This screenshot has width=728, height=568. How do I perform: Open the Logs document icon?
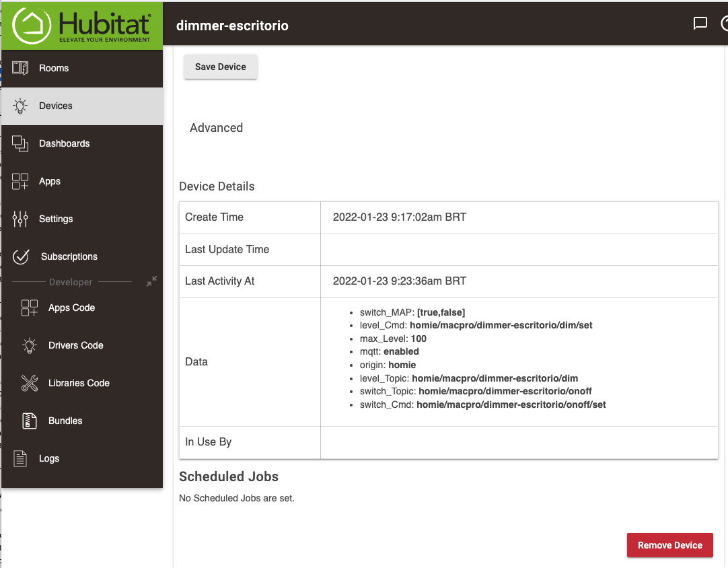[x=20, y=458]
